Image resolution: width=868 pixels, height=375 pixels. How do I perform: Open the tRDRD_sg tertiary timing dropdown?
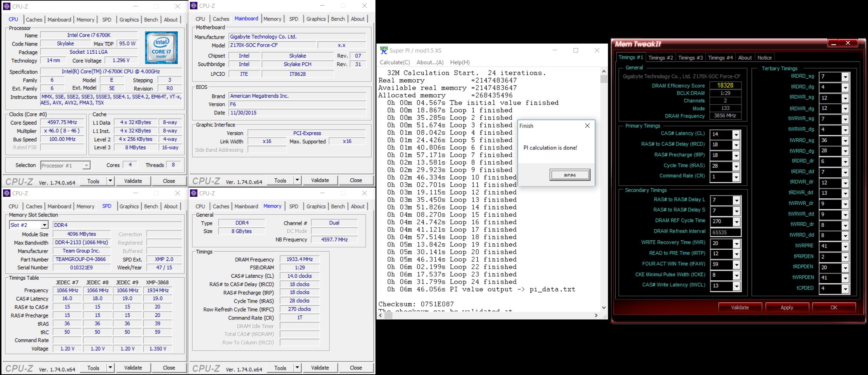[845, 77]
